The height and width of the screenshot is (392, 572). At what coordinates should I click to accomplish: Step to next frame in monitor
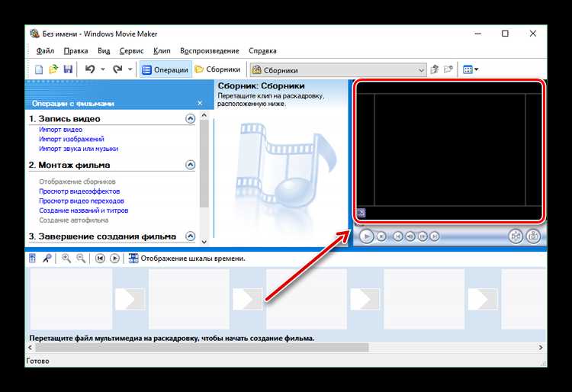423,236
